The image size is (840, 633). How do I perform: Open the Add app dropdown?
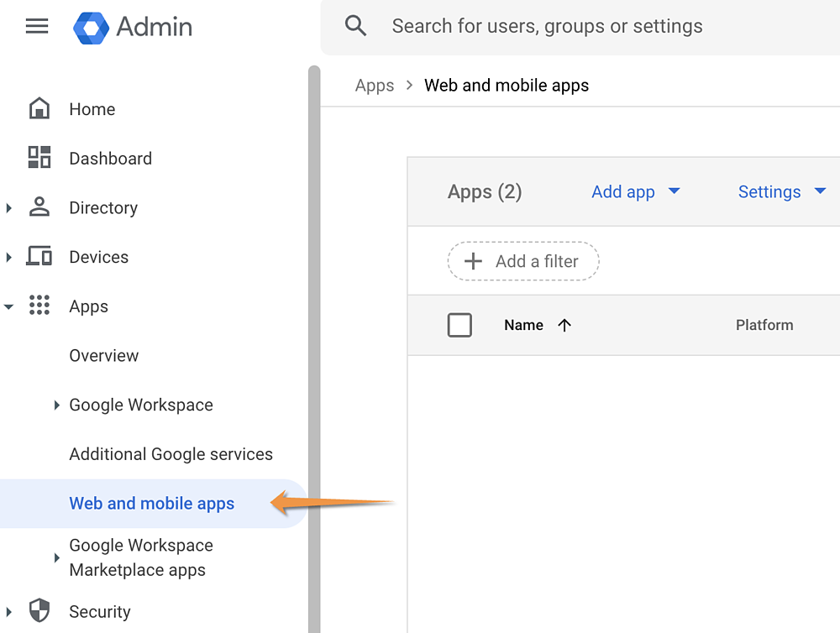click(x=635, y=191)
